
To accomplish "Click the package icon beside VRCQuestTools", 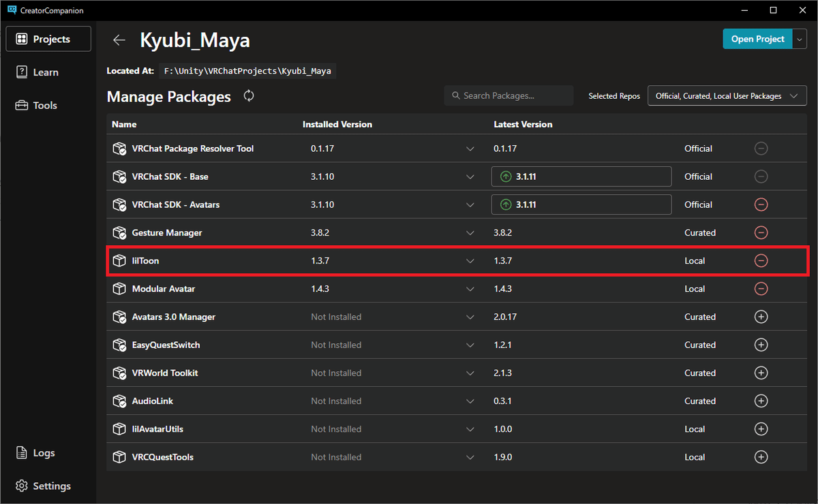I will [119, 457].
